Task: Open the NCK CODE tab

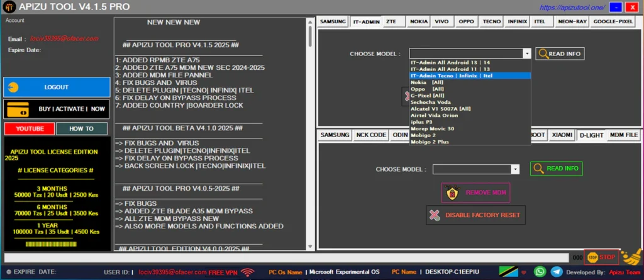Action: (x=370, y=135)
